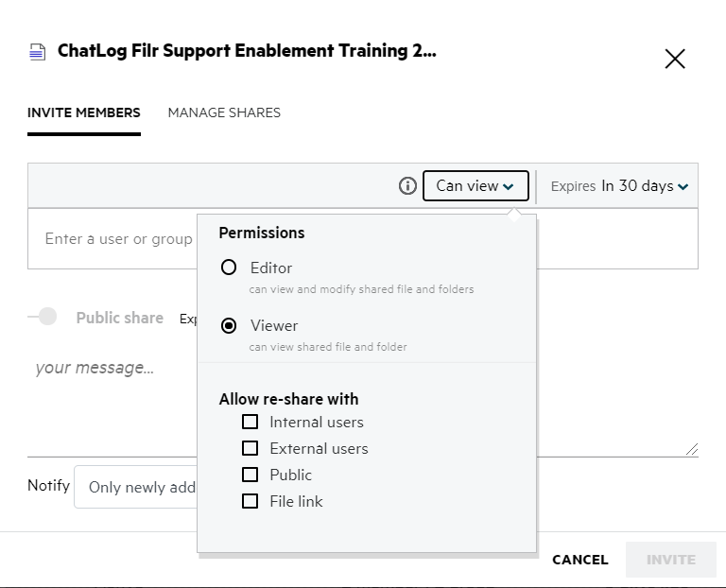The height and width of the screenshot is (588, 726).
Task: Select the Invite Members tab
Action: coord(84,112)
